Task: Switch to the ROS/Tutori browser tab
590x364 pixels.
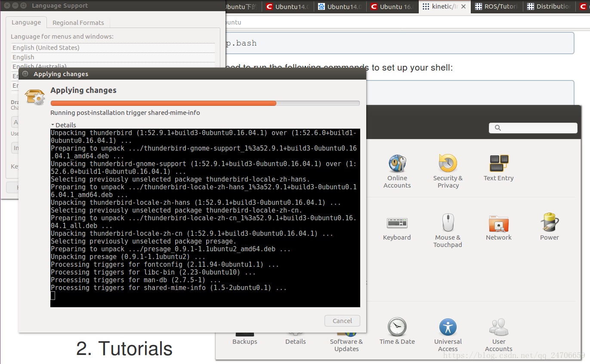Action: pyautogui.click(x=497, y=6)
